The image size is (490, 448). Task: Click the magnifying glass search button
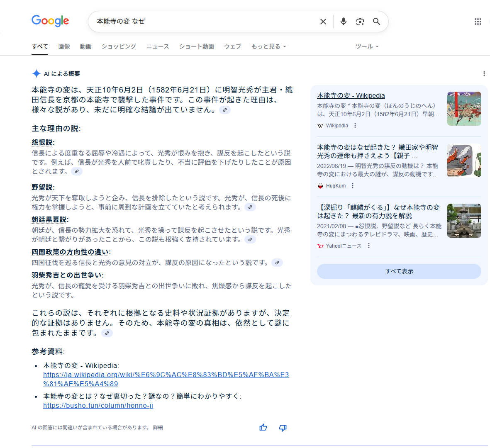coord(377,22)
